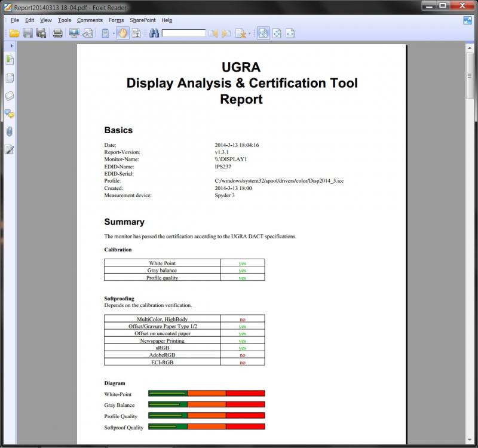
Task: Click the binoculars Find icon
Action: [x=154, y=33]
